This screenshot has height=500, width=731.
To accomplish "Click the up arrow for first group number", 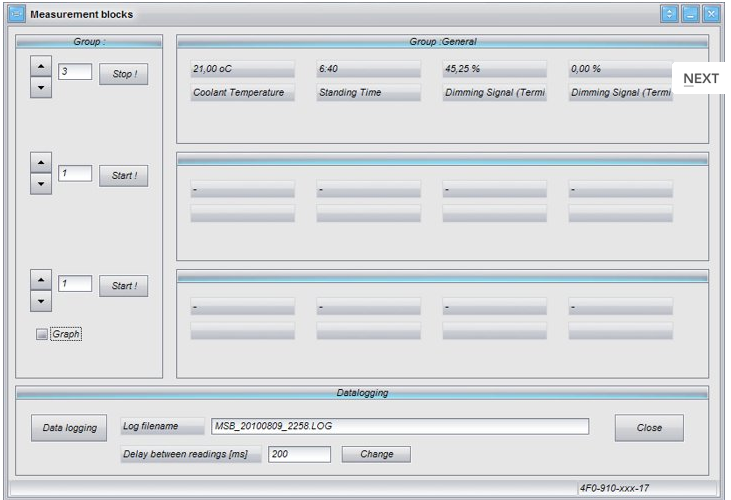I will tap(40, 65).
